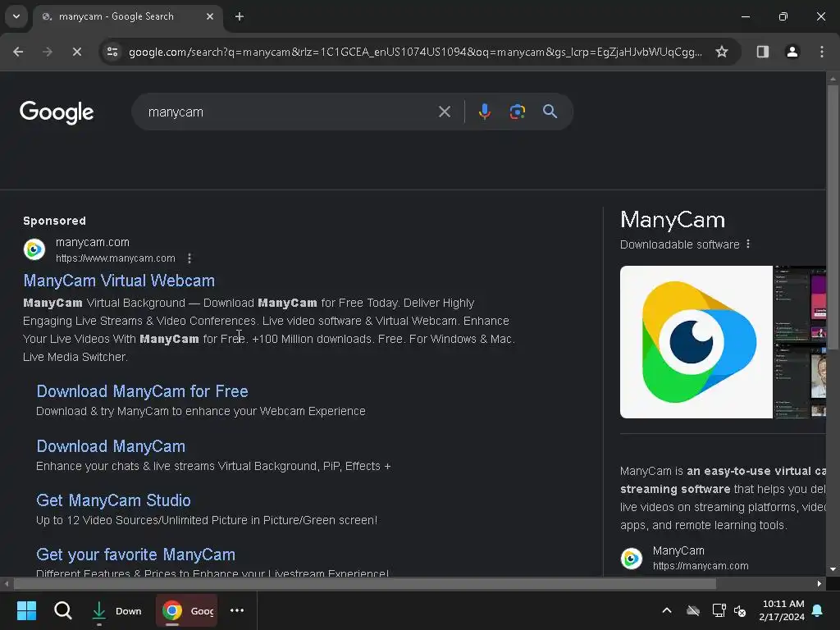Open the Get ManyCam Studio link
The height and width of the screenshot is (630, 840).
pyautogui.click(x=113, y=500)
